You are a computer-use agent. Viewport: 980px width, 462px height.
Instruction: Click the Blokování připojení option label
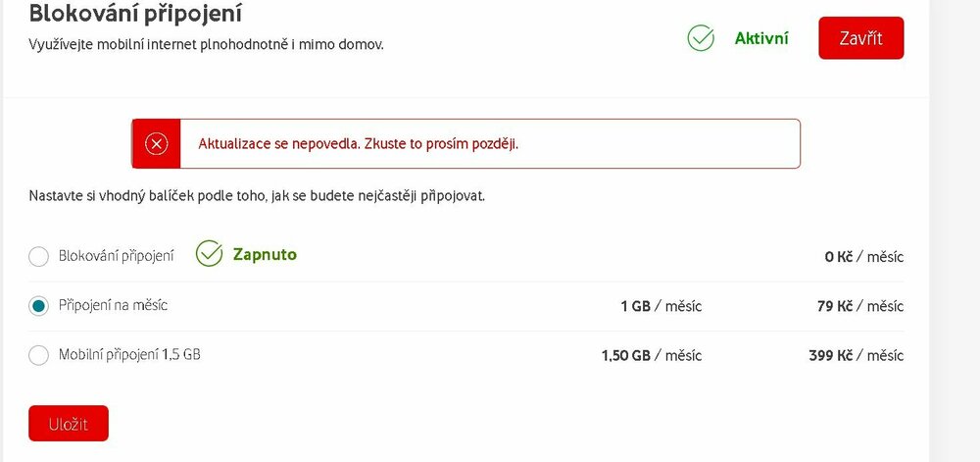click(x=117, y=256)
